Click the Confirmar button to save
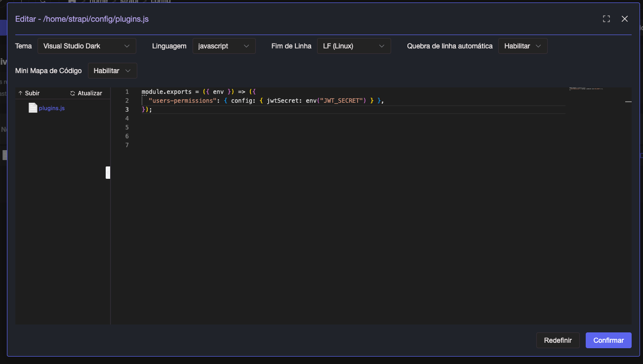 [x=608, y=340]
